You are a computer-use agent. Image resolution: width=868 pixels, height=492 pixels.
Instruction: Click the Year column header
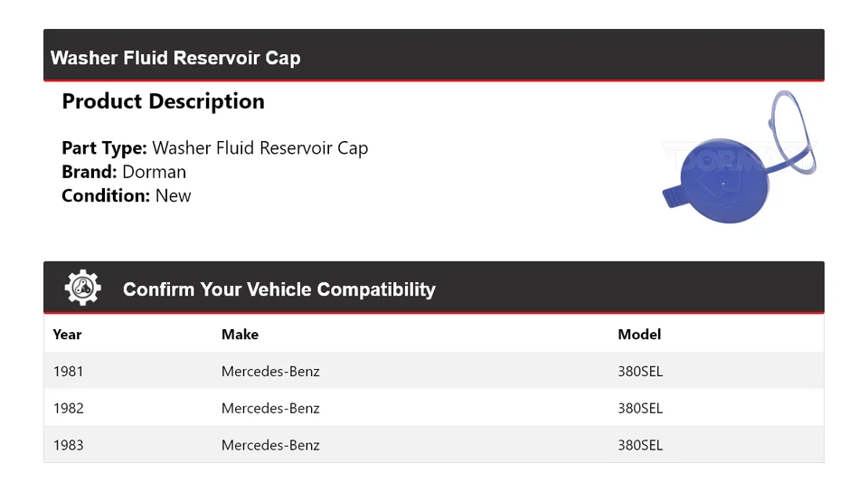point(67,335)
